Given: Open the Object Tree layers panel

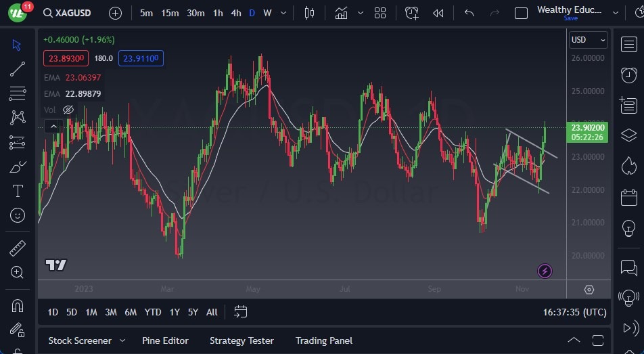Looking at the screenshot, I should [x=628, y=135].
